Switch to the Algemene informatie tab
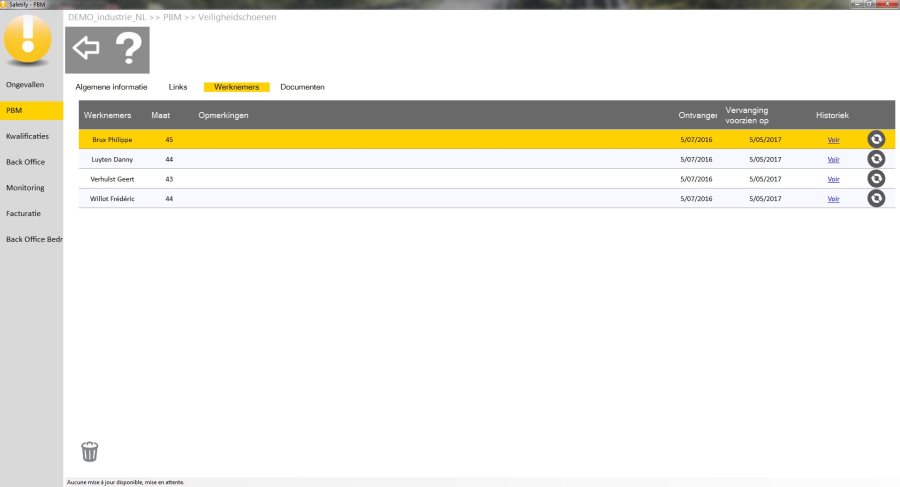Viewport: 900px width, 487px height. [111, 87]
